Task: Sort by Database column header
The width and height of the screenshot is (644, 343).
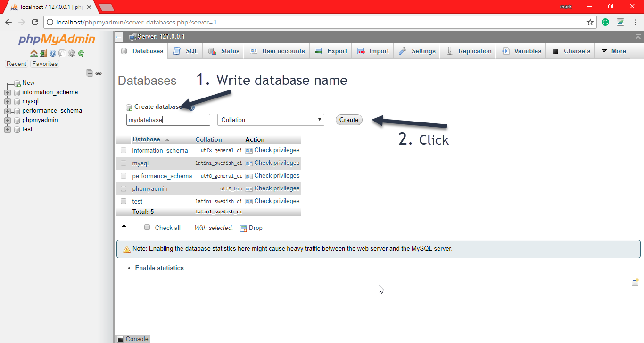Action: tap(146, 139)
